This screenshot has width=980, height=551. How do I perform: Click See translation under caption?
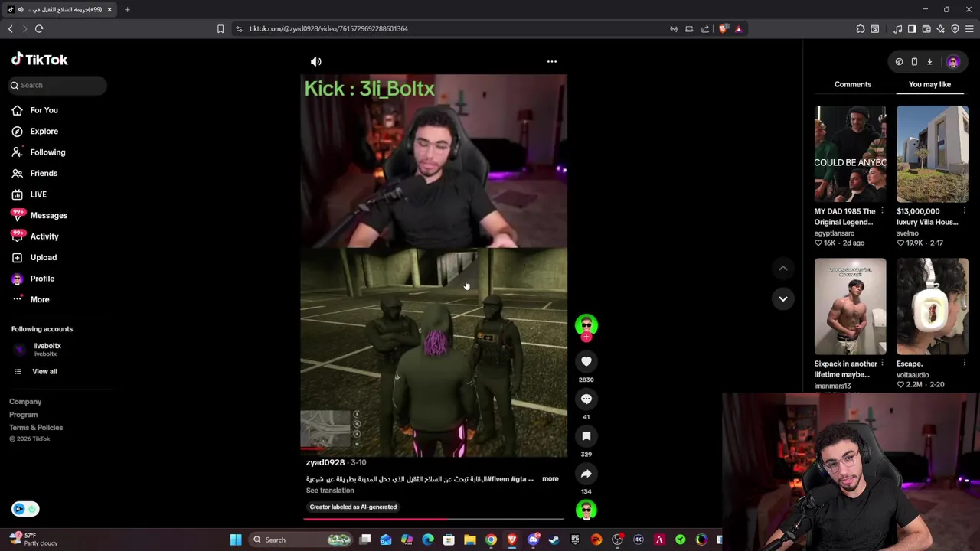330,491
